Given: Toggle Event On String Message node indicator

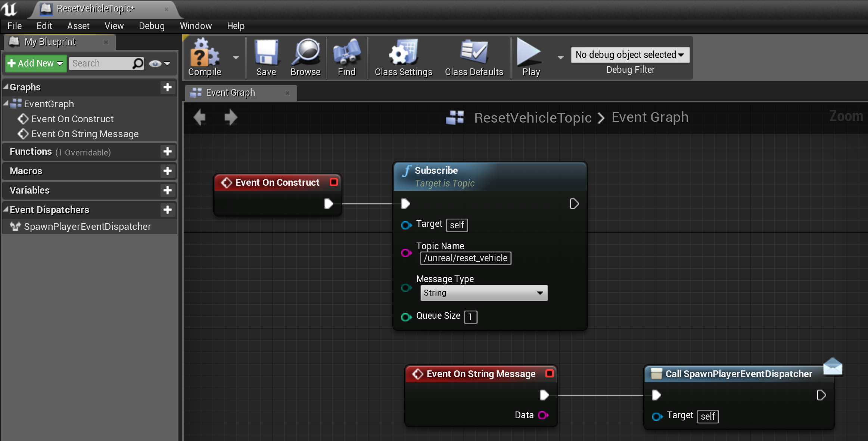Looking at the screenshot, I should (549, 373).
